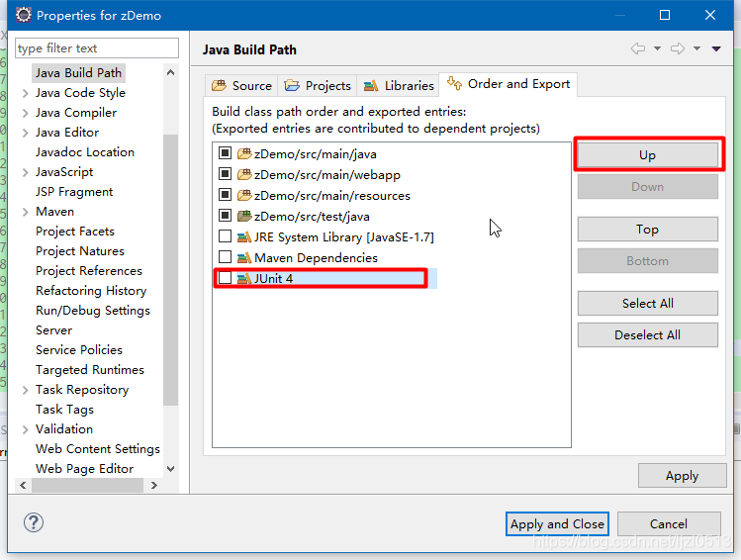This screenshot has height=560, width=741.
Task: Click the help question mark icon
Action: [34, 522]
